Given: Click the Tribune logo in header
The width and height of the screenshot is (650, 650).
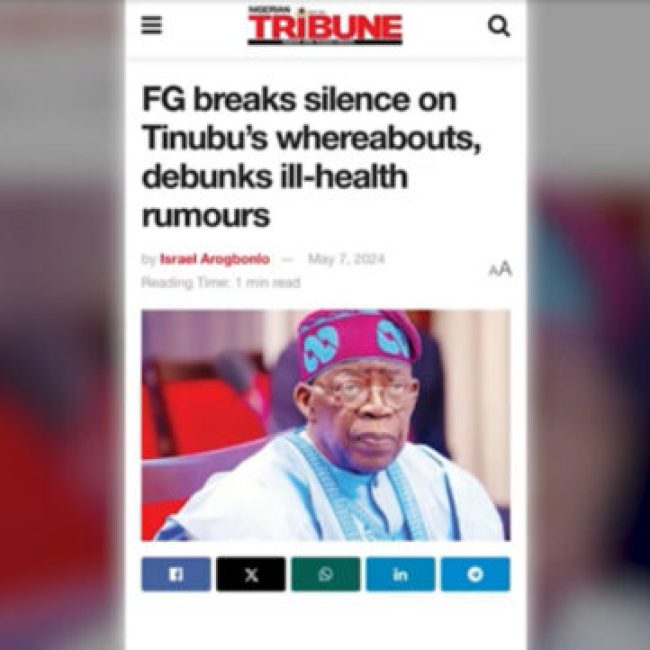Looking at the screenshot, I should click(325, 28).
